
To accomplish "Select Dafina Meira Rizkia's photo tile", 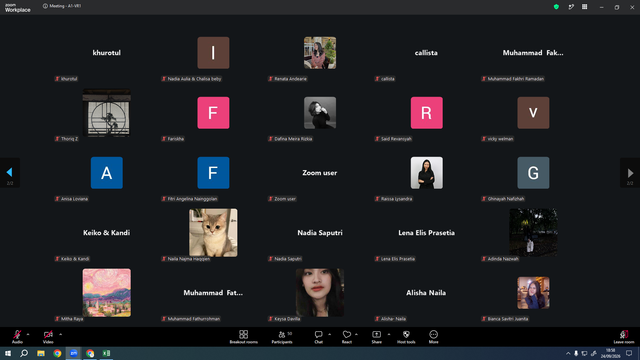I will [320, 113].
